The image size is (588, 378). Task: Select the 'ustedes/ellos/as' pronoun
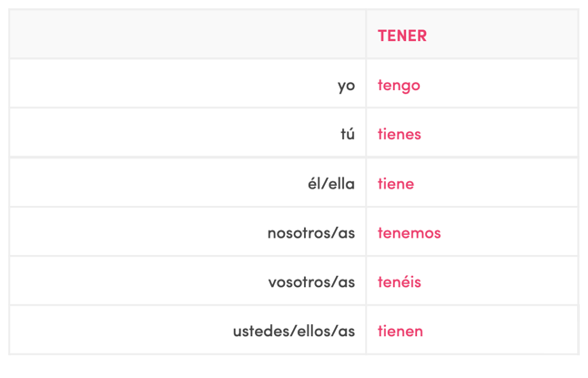point(294,331)
